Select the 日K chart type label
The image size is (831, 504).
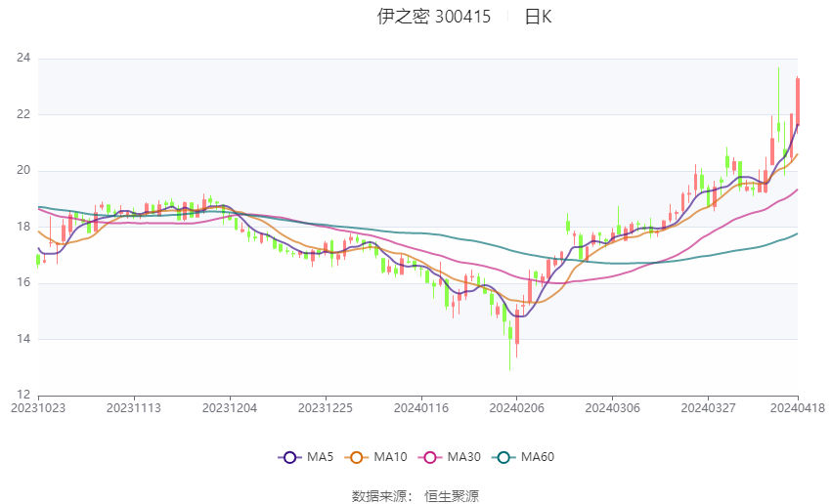(x=538, y=17)
